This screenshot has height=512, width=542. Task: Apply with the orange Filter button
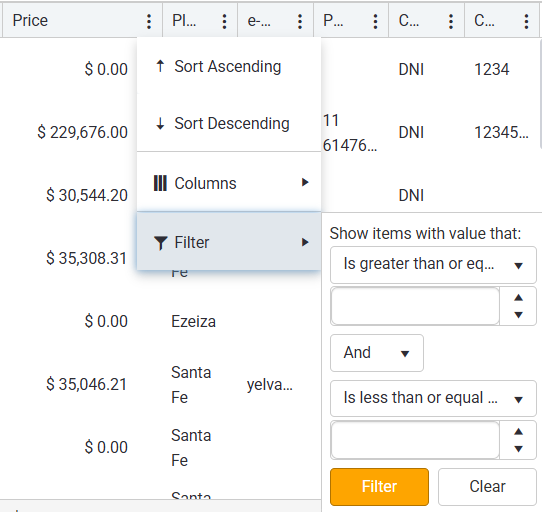tap(379, 487)
